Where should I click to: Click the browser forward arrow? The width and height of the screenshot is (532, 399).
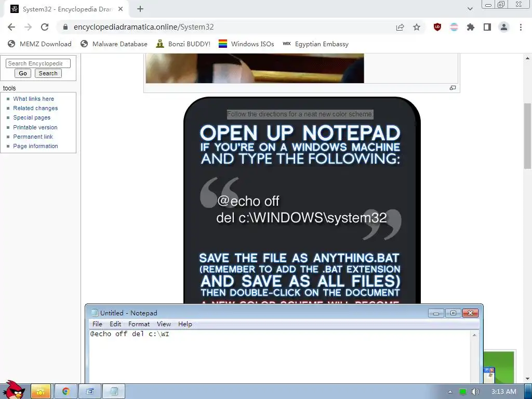tap(28, 27)
